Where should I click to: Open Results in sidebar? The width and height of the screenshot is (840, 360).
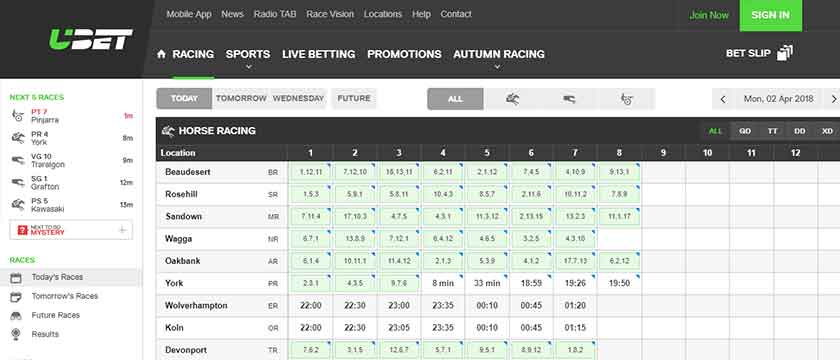[x=45, y=334]
